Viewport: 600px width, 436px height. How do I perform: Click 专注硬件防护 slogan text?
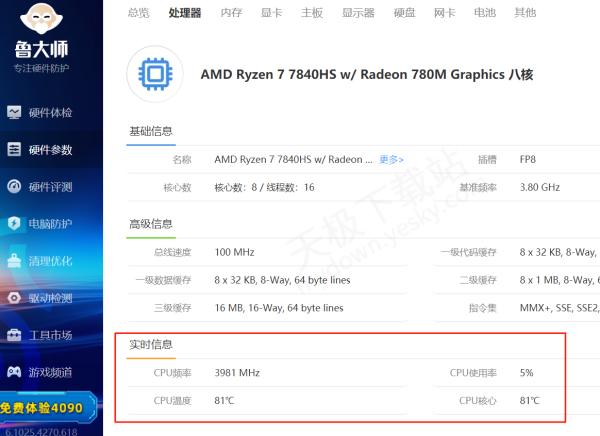click(x=41, y=68)
